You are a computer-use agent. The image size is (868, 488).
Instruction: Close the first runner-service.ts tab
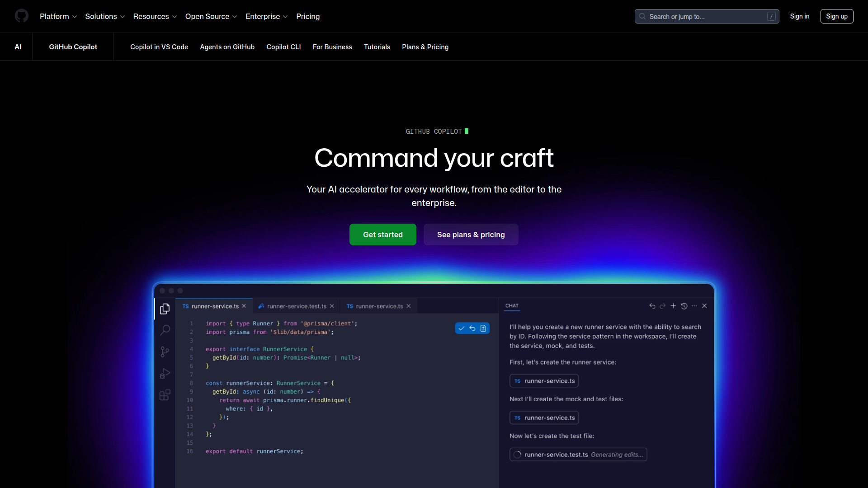[244, 306]
